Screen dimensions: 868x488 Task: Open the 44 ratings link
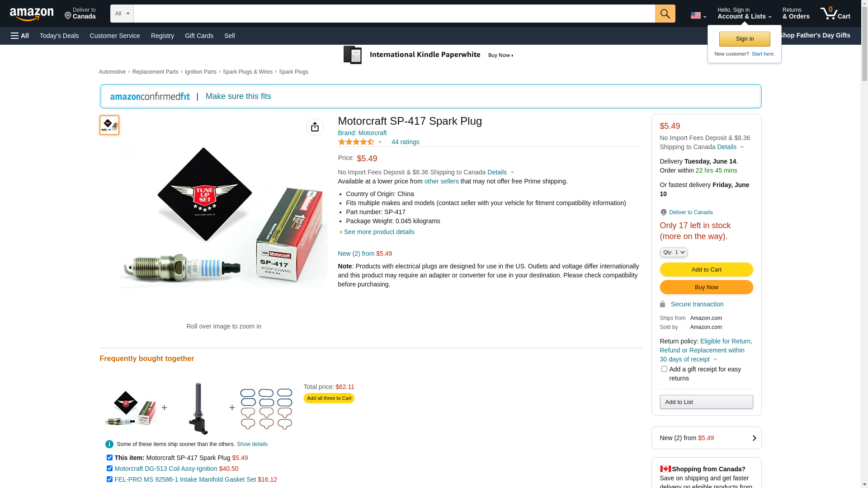pos(405,142)
